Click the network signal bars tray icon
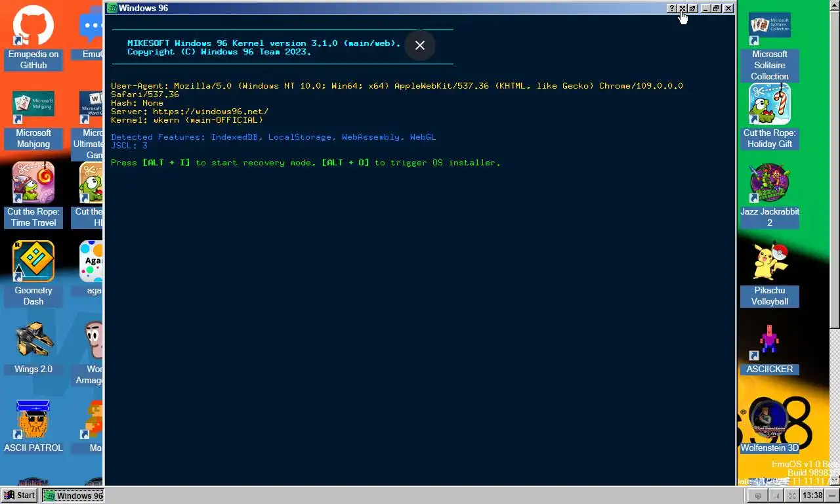This screenshot has height=504, width=840. coord(775,495)
